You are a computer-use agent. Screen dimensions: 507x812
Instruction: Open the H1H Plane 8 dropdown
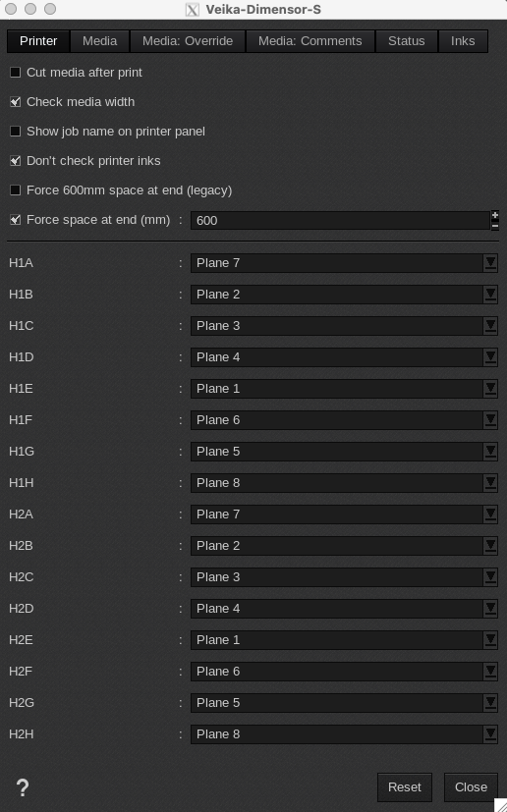344,483
